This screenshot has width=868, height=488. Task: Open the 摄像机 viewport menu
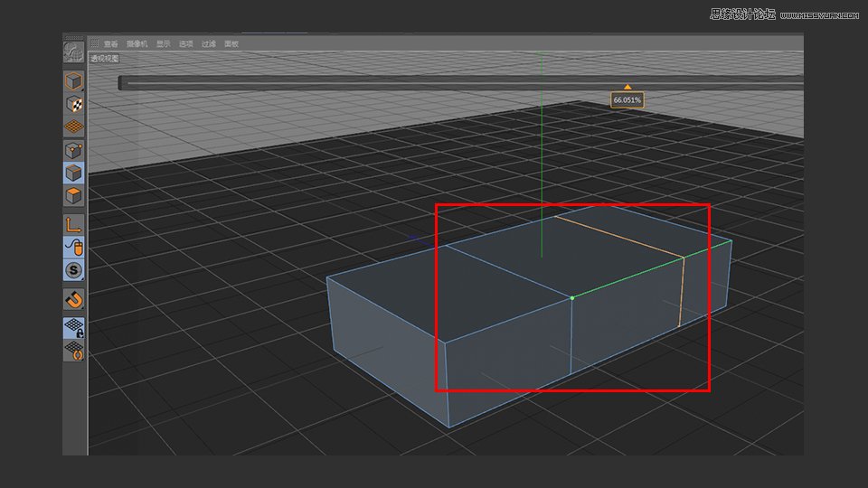[x=137, y=43]
